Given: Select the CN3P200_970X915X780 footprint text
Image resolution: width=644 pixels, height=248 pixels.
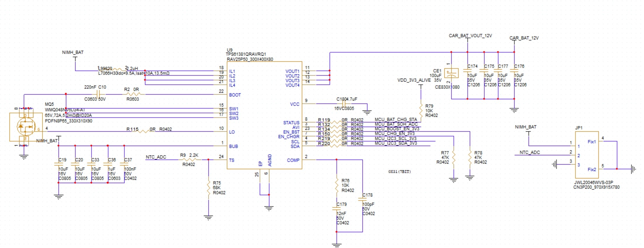Looking at the screenshot, I should point(597,187).
